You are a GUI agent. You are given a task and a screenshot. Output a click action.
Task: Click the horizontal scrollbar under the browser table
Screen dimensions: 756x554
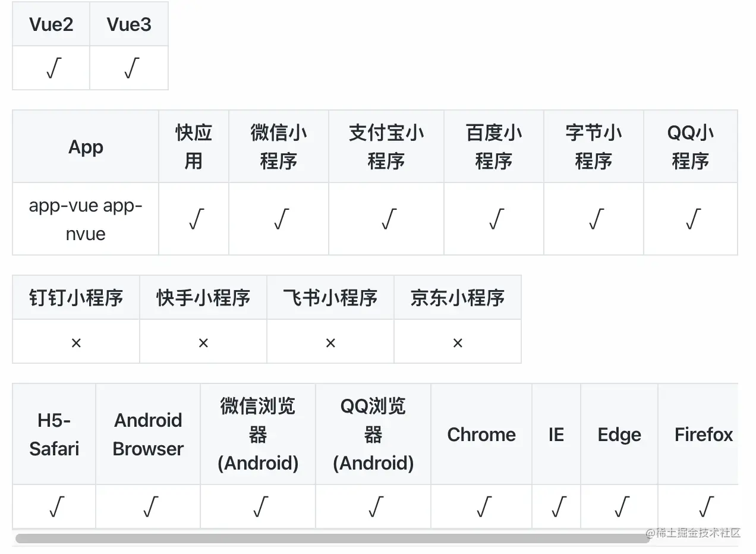point(332,538)
